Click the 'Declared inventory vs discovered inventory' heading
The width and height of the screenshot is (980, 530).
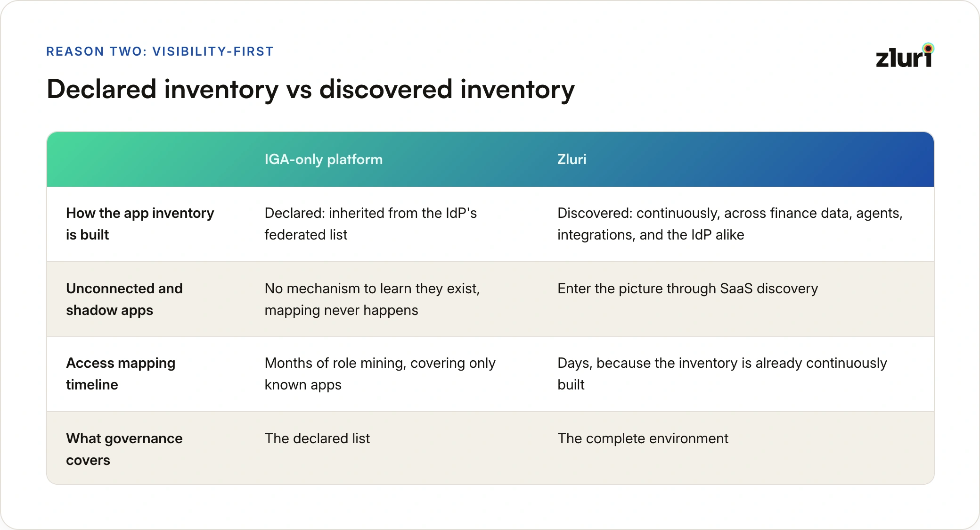click(x=310, y=89)
